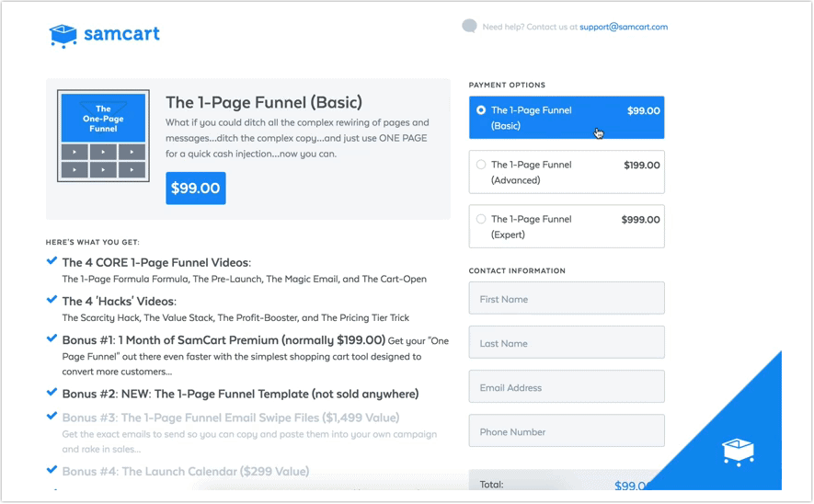Click the First Name field
Viewport: 814px width, 504px height.
(567, 299)
